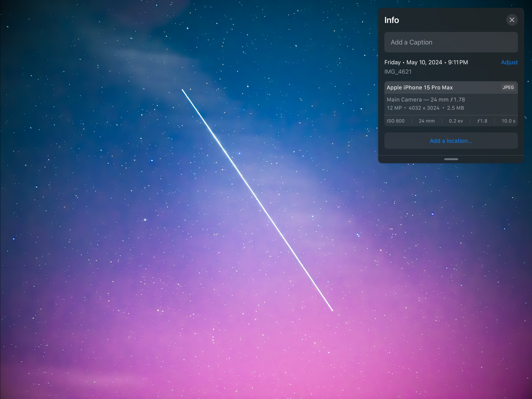Click the 10.0 s shutter speed
The width and height of the screenshot is (532, 399).
[508, 121]
